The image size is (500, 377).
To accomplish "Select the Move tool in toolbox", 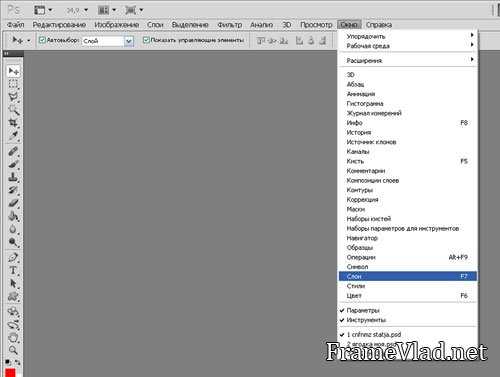I will pos(13,71).
